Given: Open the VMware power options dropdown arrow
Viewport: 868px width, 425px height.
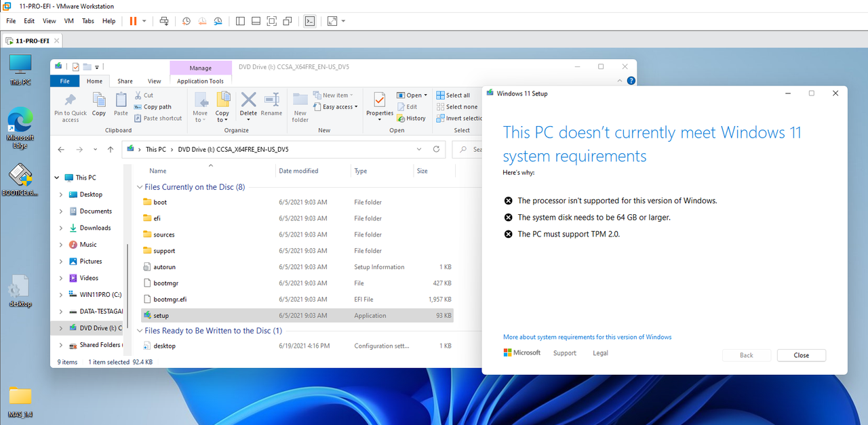Looking at the screenshot, I should click(144, 21).
